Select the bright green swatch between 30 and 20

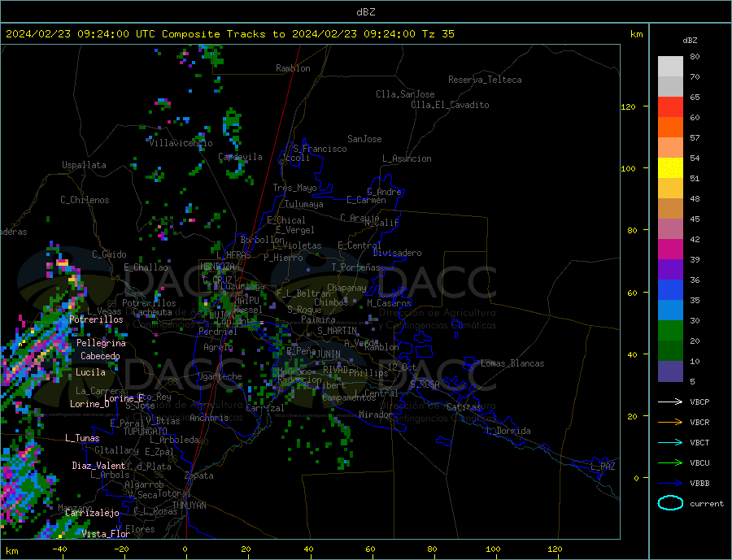coord(670,331)
